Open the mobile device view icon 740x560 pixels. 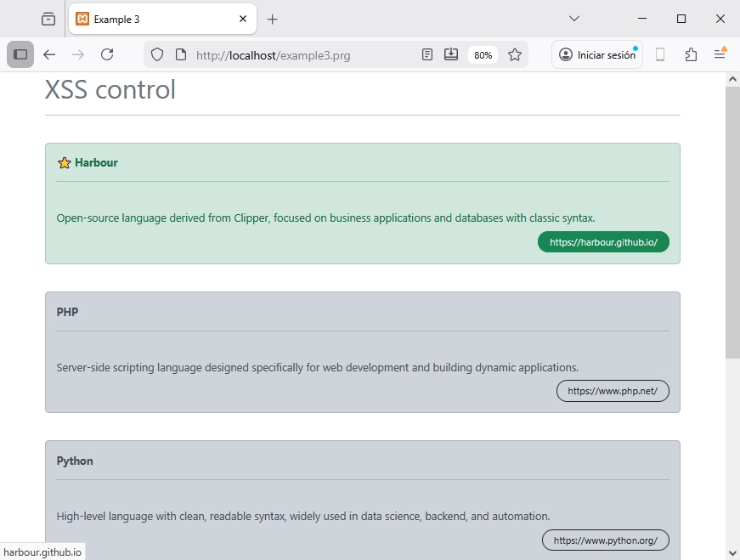tap(660, 54)
